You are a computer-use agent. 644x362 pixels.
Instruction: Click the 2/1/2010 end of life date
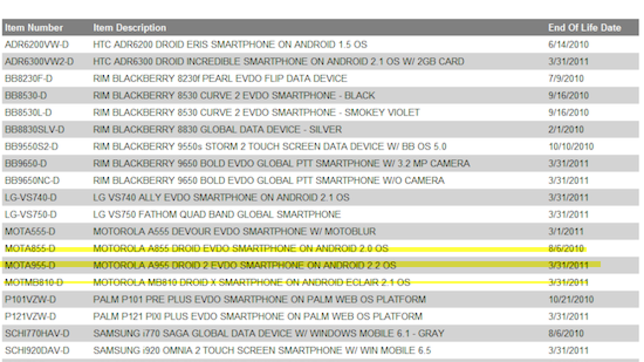tap(566, 130)
